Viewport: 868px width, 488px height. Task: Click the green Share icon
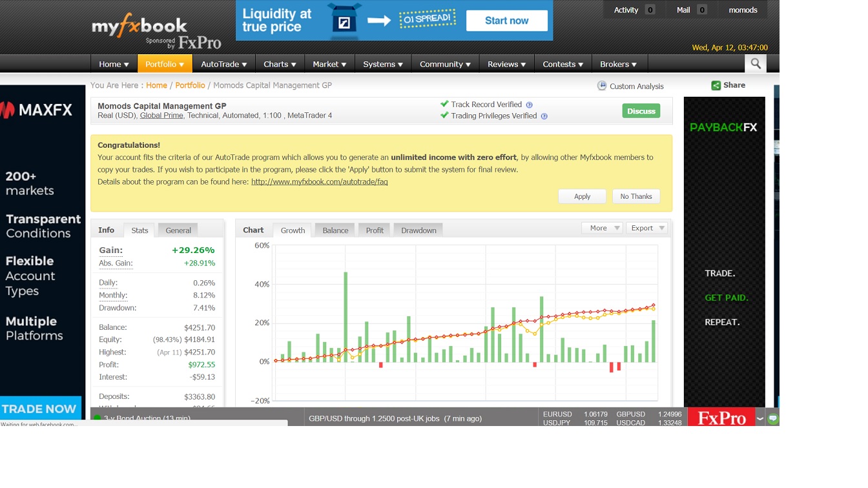(716, 85)
